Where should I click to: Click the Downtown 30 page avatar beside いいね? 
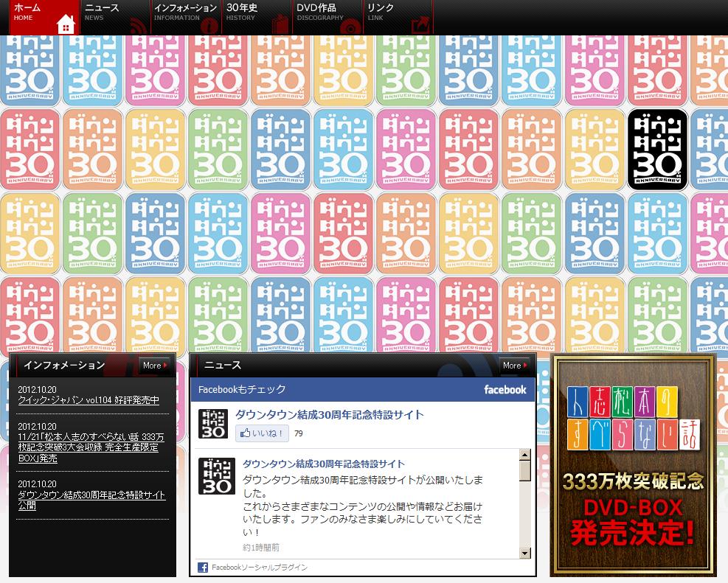pyautogui.click(x=213, y=424)
